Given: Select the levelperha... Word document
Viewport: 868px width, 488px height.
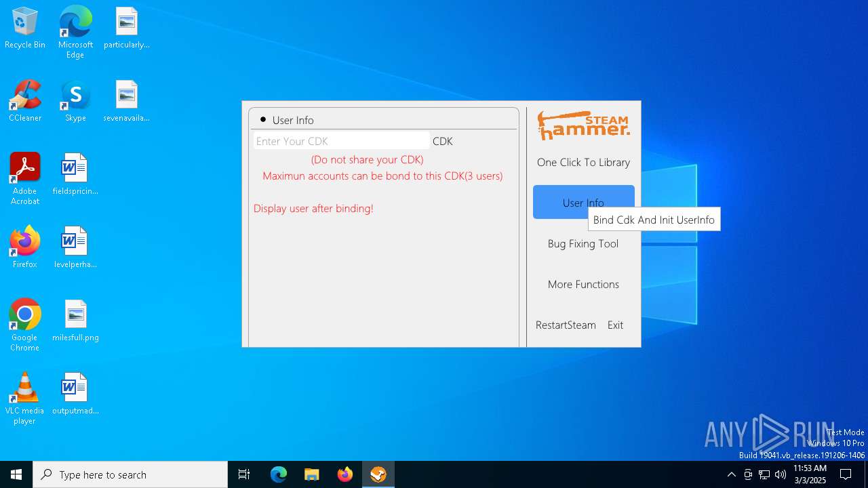Looking at the screenshot, I should 75,248.
